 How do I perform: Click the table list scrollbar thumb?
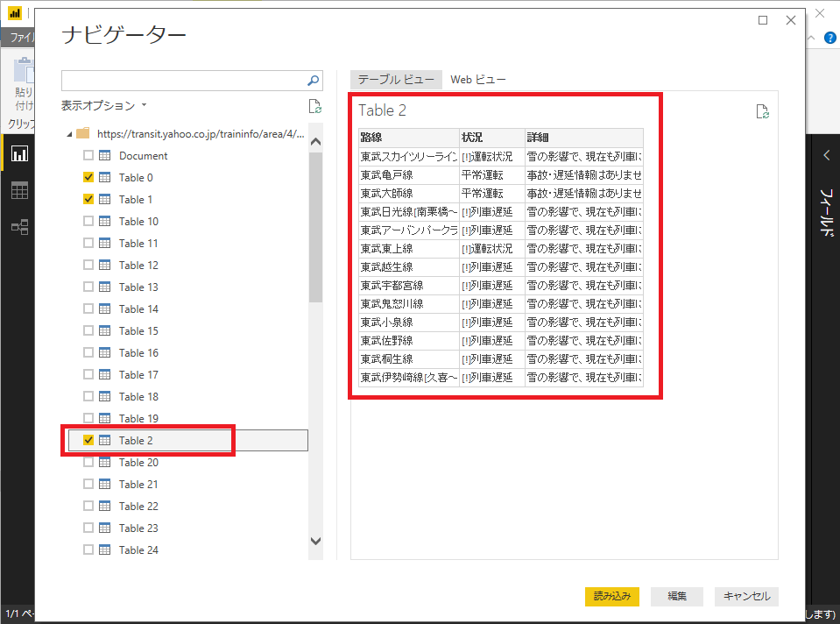316,228
